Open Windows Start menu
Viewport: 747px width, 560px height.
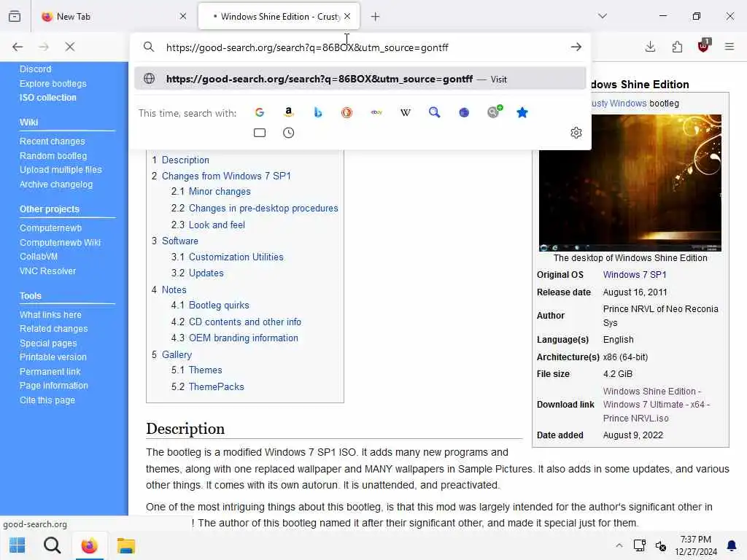tap(18, 545)
